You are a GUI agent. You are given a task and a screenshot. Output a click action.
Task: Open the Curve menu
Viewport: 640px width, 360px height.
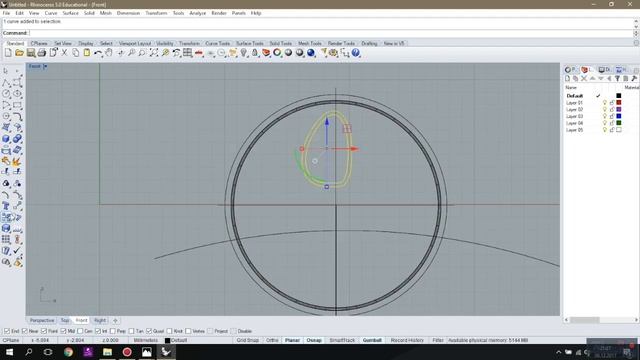(x=51, y=13)
